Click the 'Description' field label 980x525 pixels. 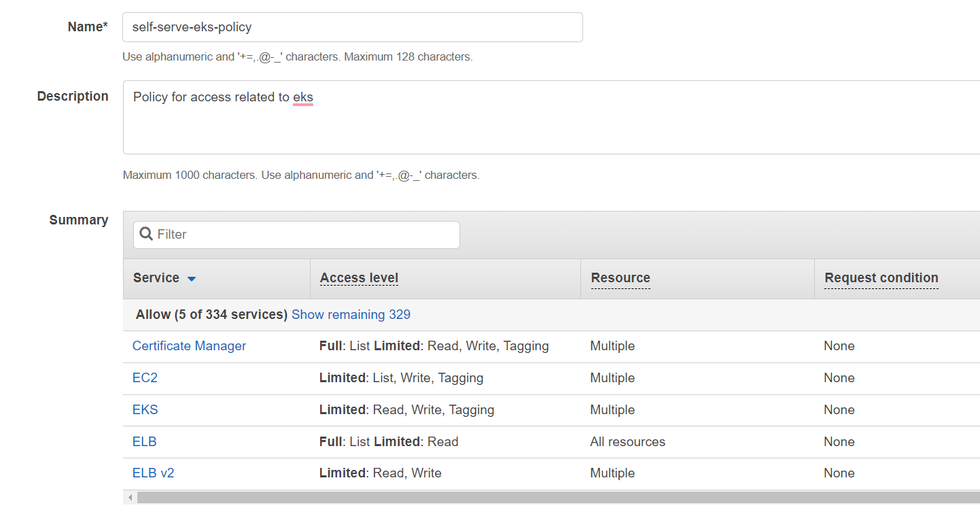pyautogui.click(x=73, y=97)
